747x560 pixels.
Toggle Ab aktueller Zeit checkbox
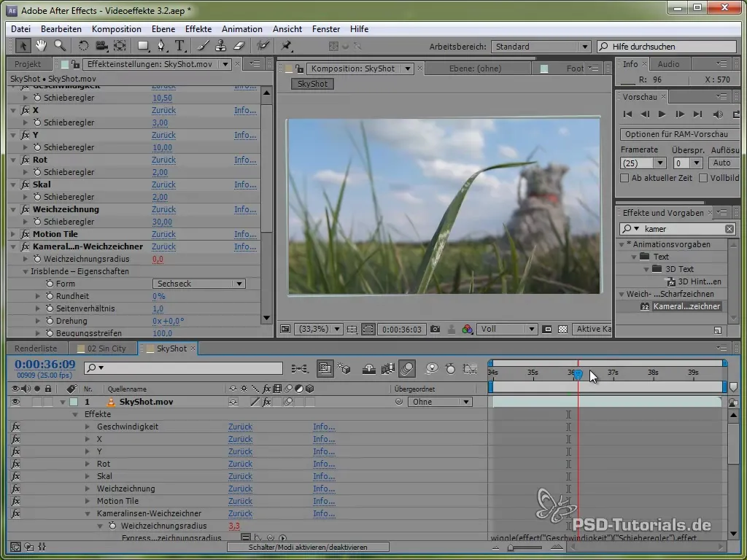pos(624,178)
